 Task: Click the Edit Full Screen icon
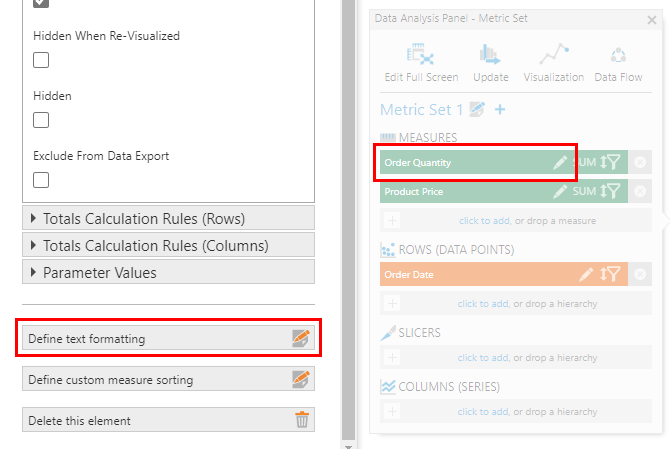click(420, 54)
